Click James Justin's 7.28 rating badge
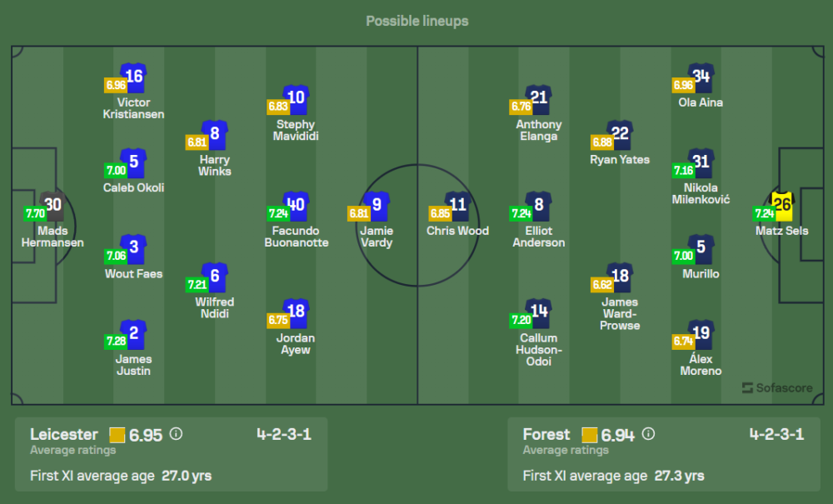Screen dimensions: 833x504 point(116,341)
